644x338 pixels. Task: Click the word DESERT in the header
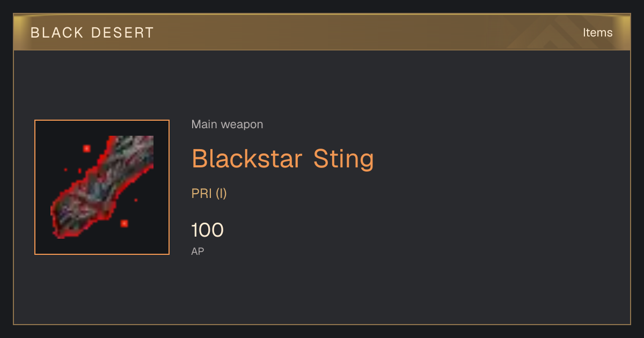tap(123, 33)
